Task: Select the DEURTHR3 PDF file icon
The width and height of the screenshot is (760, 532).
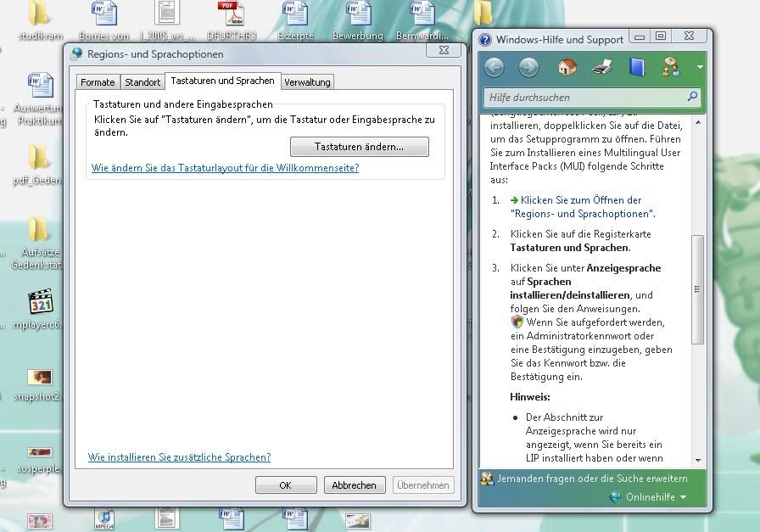Action: (x=232, y=20)
